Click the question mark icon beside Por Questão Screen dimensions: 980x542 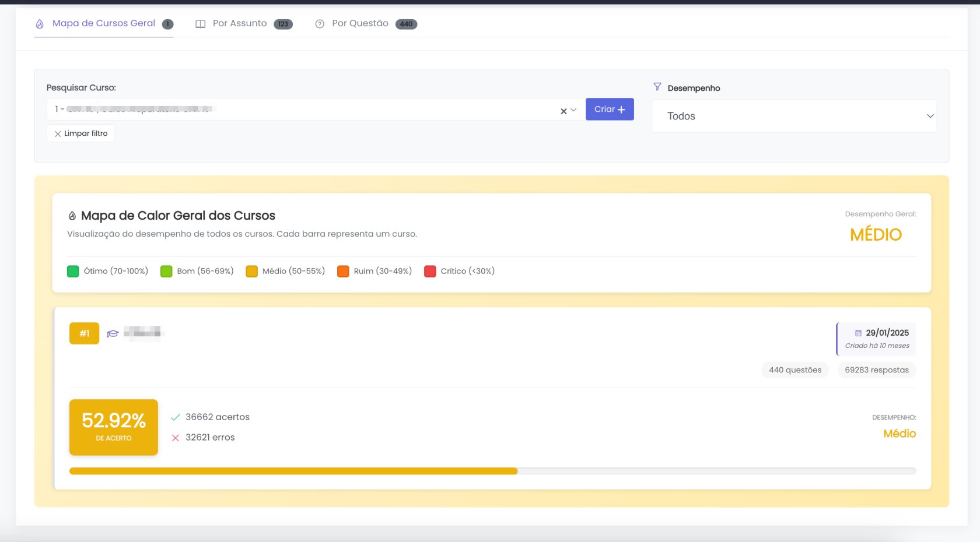[x=320, y=24]
